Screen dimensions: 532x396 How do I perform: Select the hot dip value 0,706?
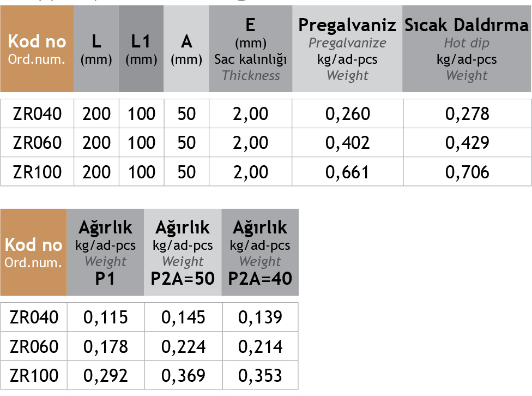point(467,172)
